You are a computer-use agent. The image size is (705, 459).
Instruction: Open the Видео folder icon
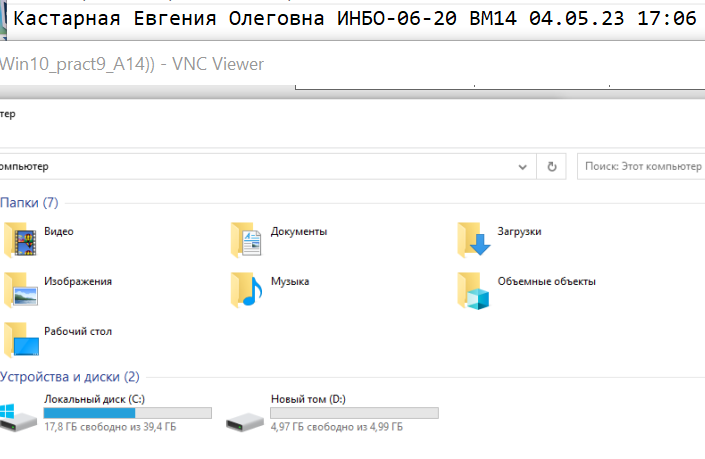pos(21,240)
